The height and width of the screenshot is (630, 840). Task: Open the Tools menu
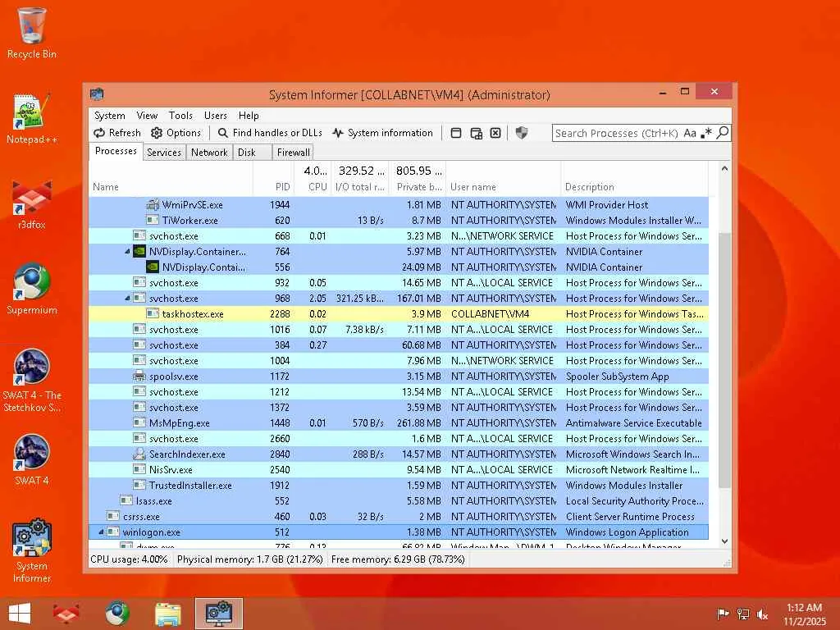[180, 115]
